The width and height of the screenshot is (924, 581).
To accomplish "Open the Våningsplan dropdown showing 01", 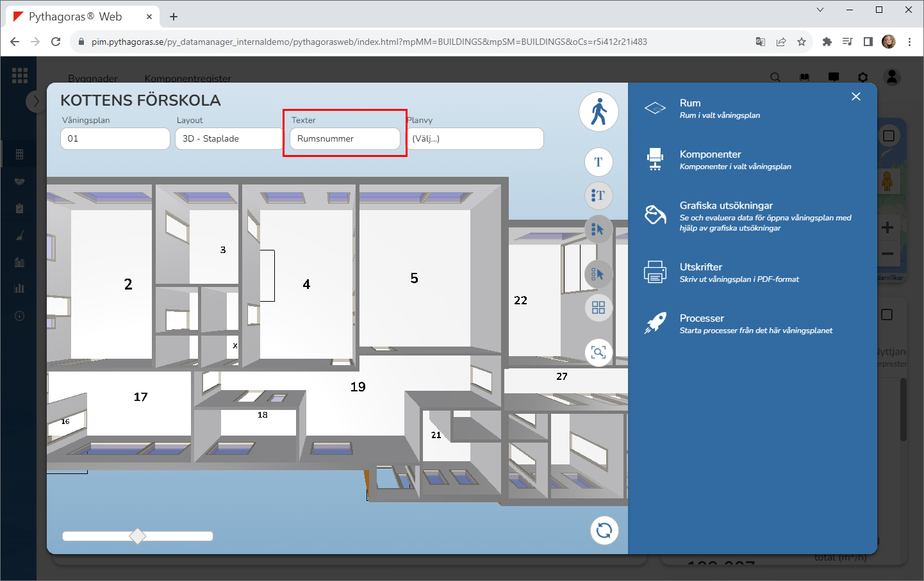I will (115, 139).
